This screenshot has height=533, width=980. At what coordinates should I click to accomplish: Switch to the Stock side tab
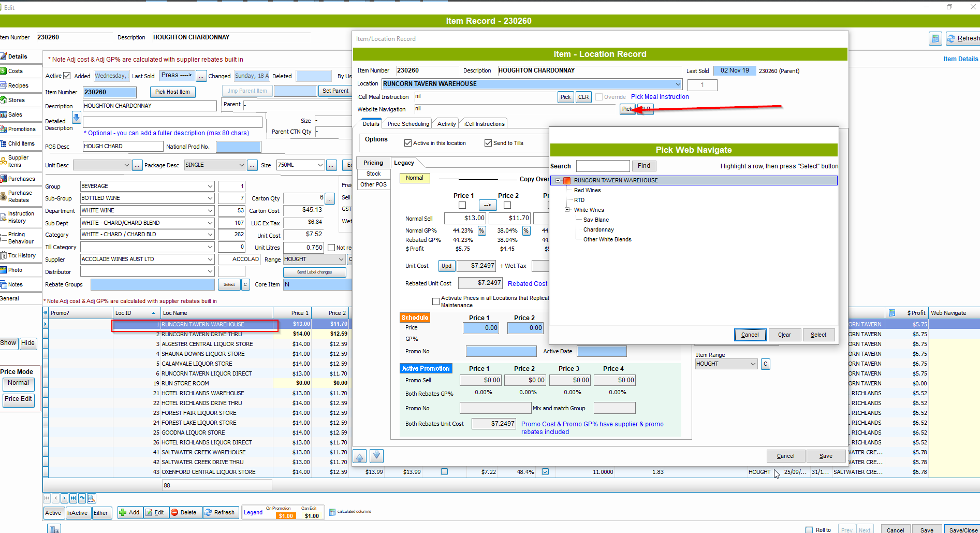coord(373,174)
